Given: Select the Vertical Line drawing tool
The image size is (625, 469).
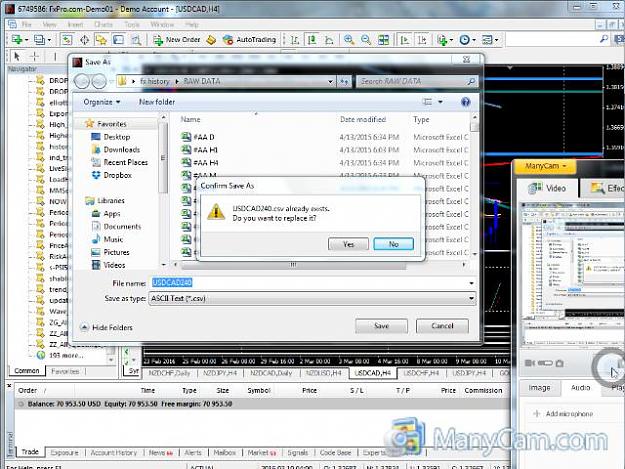Looking at the screenshot, I should (x=55, y=57).
